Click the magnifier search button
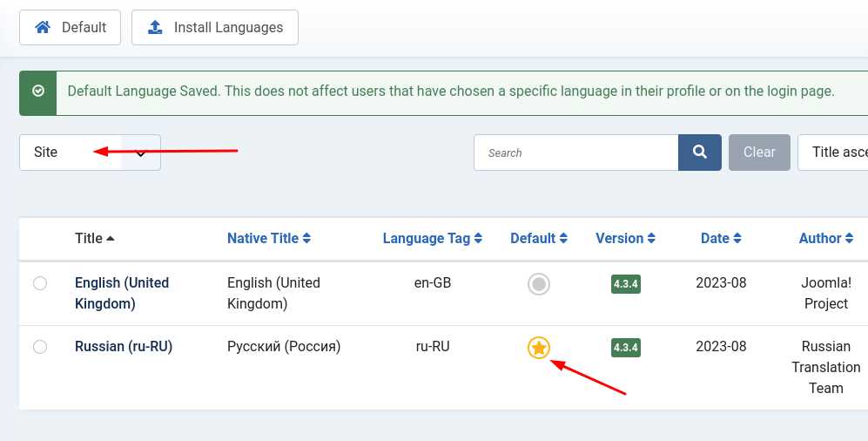Screen dimensions: 868x441 pyautogui.click(x=700, y=153)
